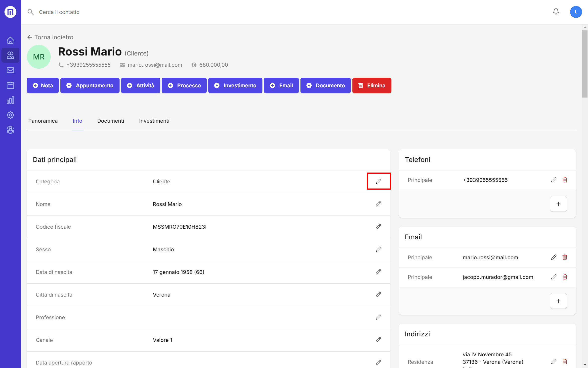Delete the main phone number
588x368 pixels.
(x=565, y=180)
